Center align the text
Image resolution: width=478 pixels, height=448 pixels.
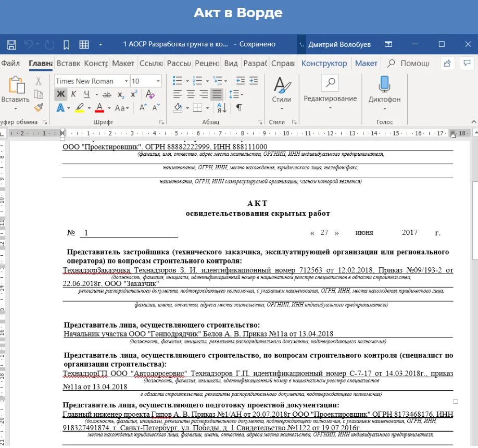tap(191, 94)
